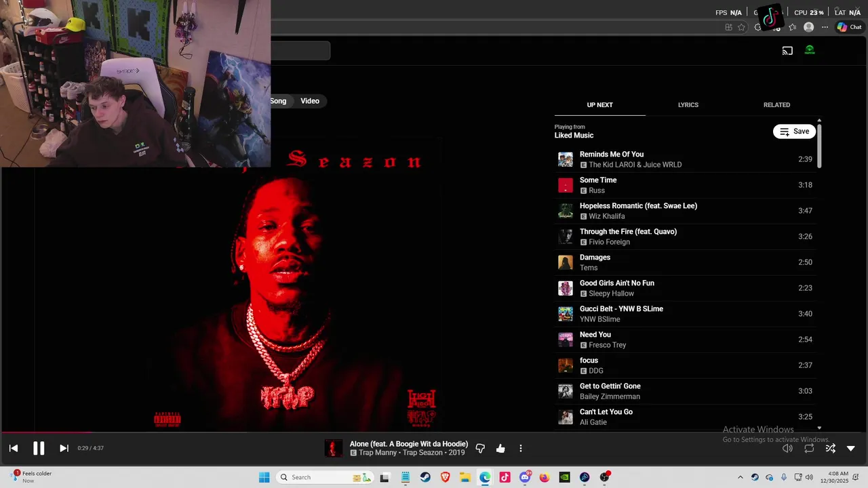The height and width of the screenshot is (488, 868).
Task: Toggle shuffle playback
Action: (x=830, y=449)
